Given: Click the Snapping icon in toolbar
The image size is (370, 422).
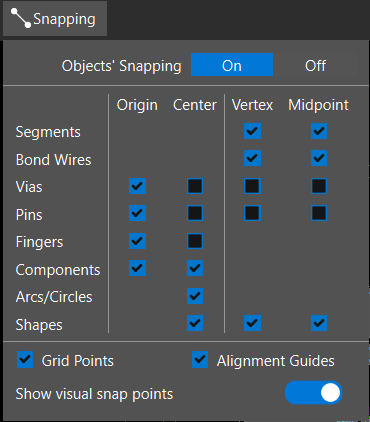Looking at the screenshot, I should coord(21,18).
